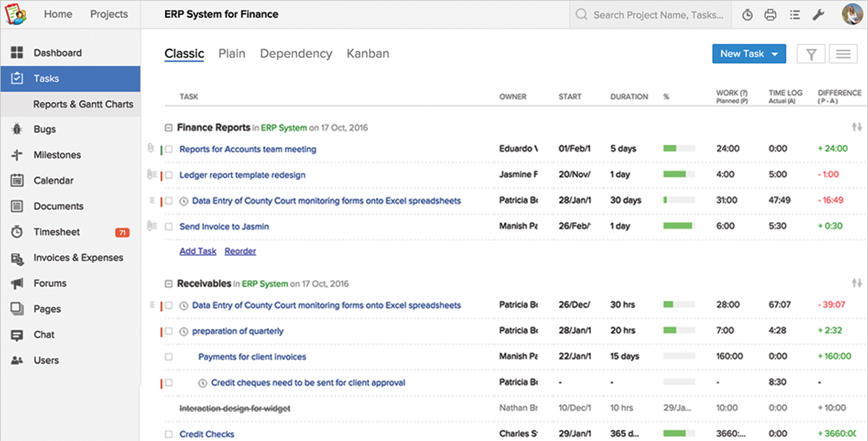Image resolution: width=868 pixels, height=441 pixels.
Task: Open Calendar from the sidebar
Action: pyautogui.click(x=53, y=181)
